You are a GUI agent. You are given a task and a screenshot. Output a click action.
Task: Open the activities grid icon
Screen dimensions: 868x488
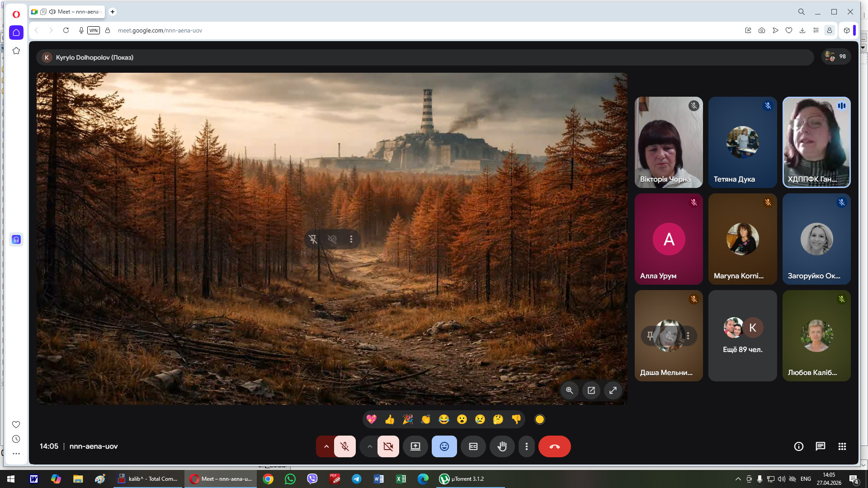842,446
